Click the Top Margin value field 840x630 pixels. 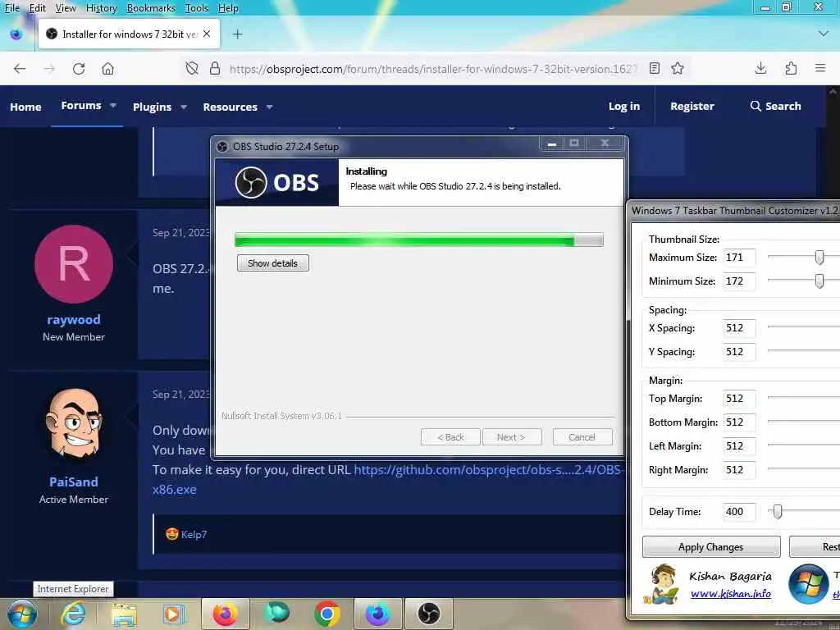pos(739,399)
